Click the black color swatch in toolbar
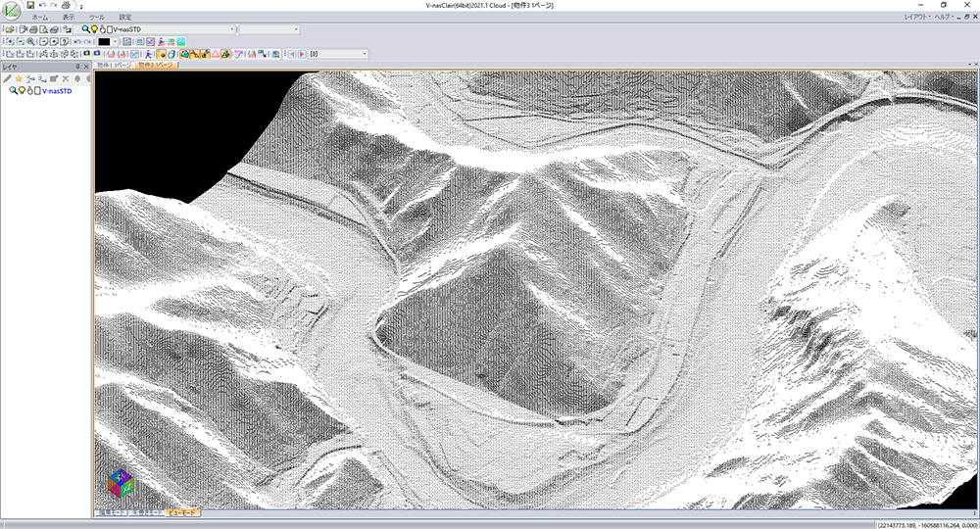Image resolution: width=980 pixels, height=529 pixels. (x=104, y=42)
